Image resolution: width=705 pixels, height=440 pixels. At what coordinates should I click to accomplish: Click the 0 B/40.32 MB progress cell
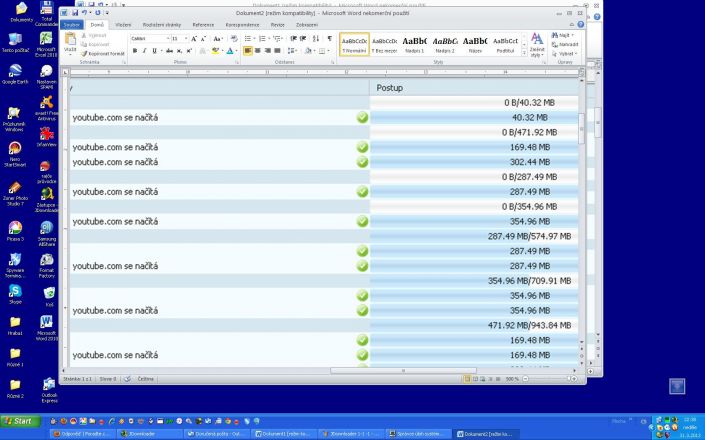pos(474,102)
